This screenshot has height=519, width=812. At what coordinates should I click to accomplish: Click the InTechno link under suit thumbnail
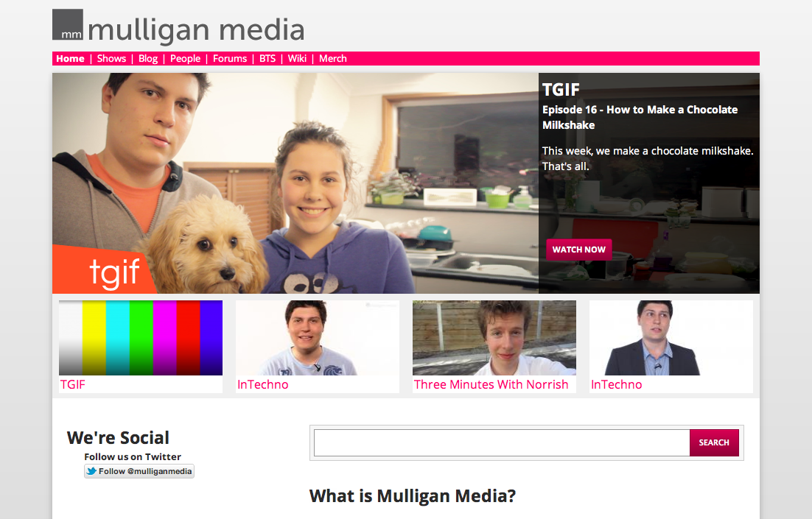click(616, 384)
